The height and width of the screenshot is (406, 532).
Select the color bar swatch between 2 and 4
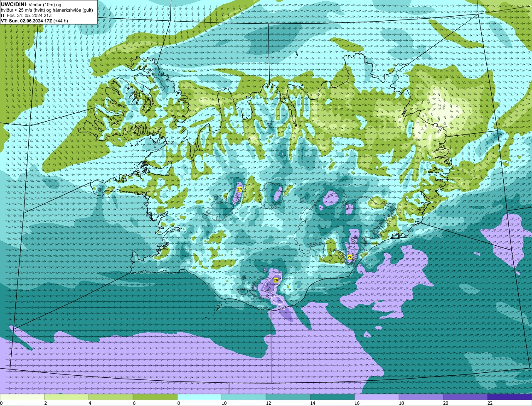click(x=66, y=397)
